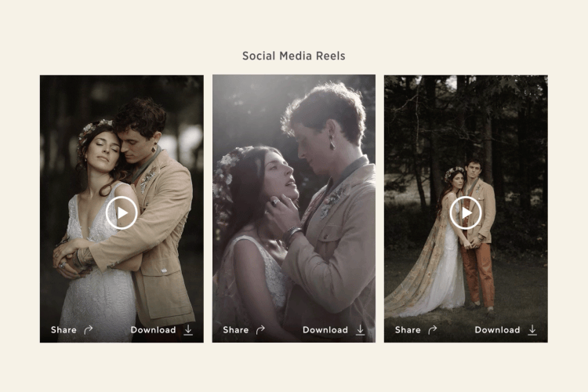The width and height of the screenshot is (588, 392).
Task: Select Download text on the middle reel
Action: pos(325,330)
